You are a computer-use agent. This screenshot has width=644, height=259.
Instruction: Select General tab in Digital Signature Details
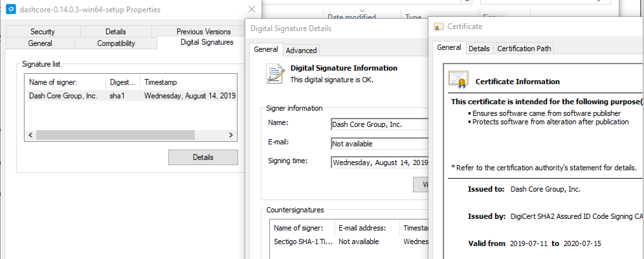click(x=266, y=49)
